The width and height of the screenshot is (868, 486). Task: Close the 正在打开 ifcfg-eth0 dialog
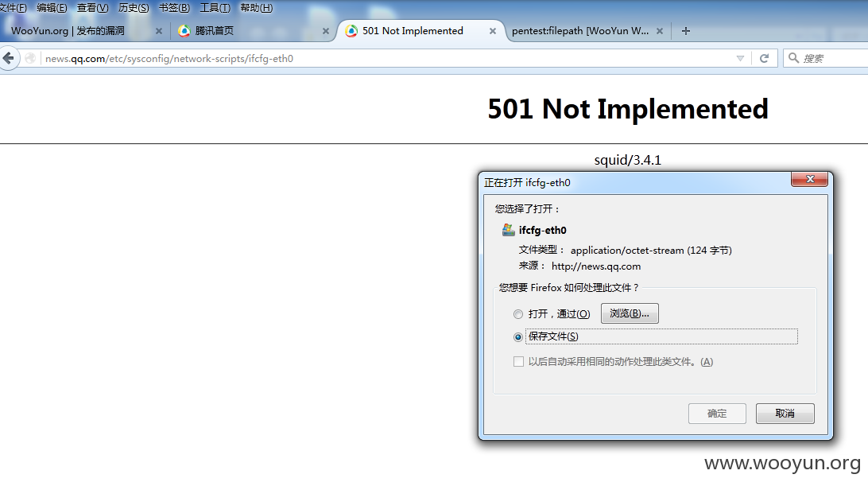pos(809,179)
